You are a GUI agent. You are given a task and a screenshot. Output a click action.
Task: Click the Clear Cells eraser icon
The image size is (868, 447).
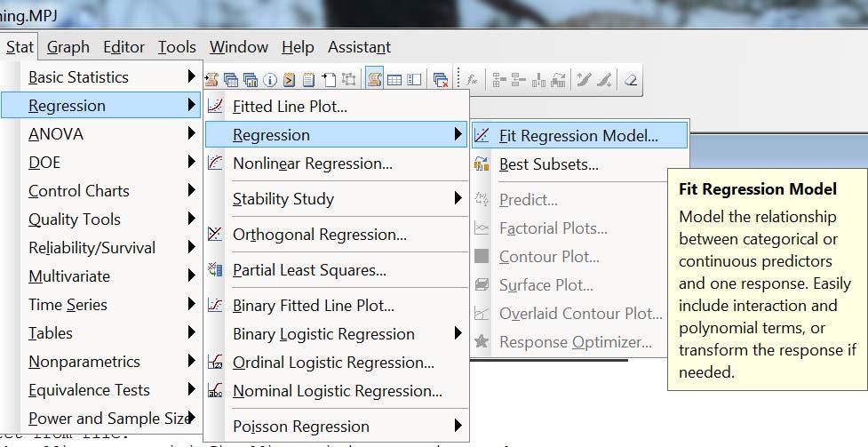coord(630,80)
